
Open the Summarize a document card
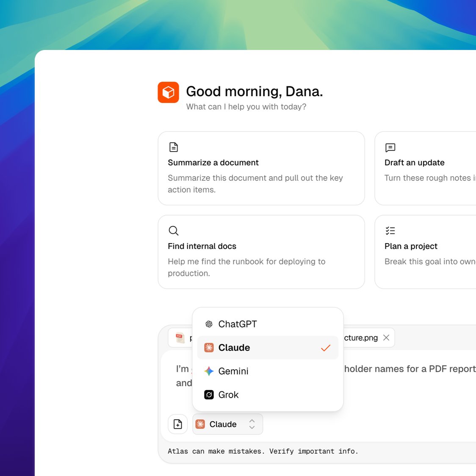pyautogui.click(x=261, y=168)
